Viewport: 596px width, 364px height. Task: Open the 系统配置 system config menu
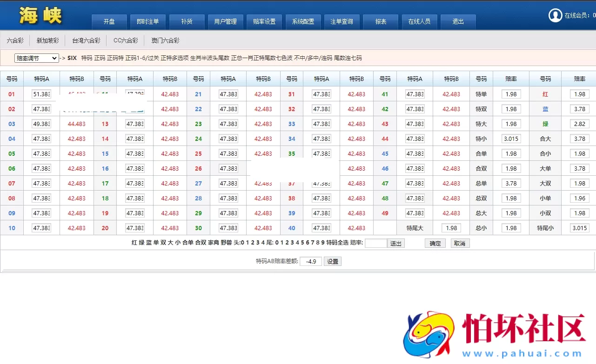coord(303,21)
